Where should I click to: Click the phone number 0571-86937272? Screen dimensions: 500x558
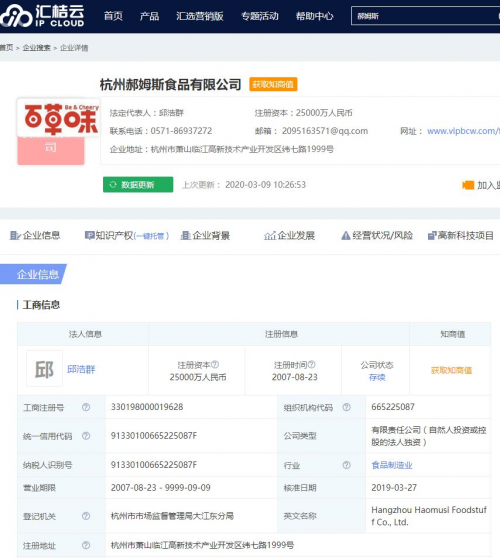[x=181, y=131]
